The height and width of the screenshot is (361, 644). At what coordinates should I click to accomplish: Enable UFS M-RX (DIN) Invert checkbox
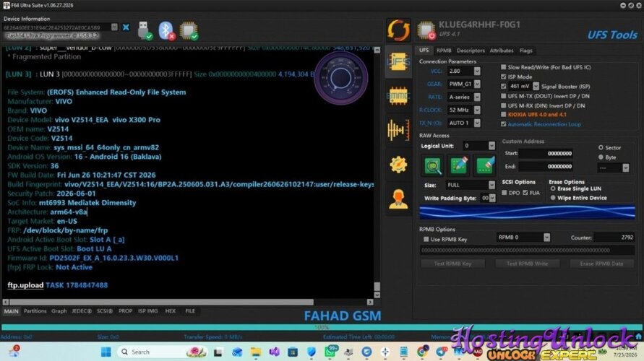(x=504, y=105)
